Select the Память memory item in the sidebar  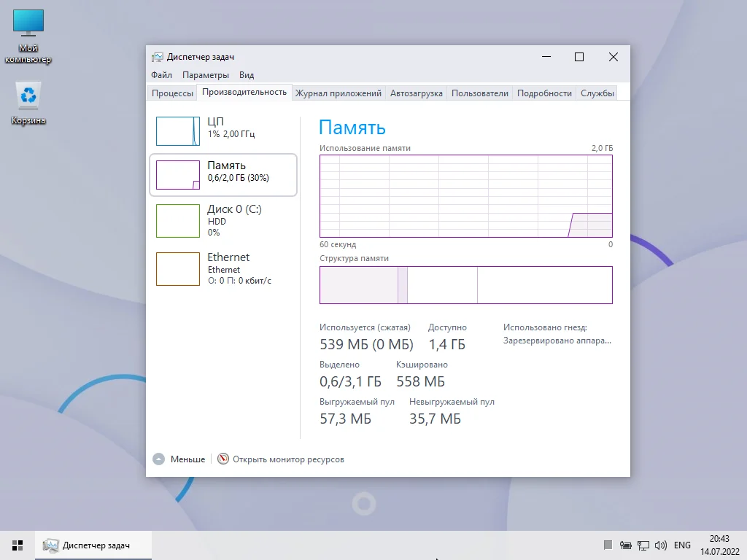pyautogui.click(x=223, y=175)
